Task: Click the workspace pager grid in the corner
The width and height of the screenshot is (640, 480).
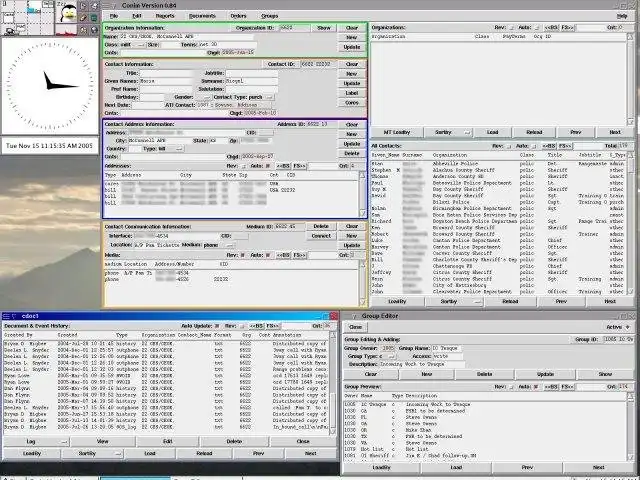Action: (27, 18)
